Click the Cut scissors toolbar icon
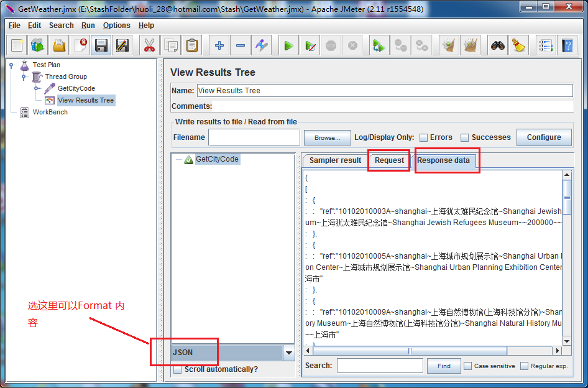The image size is (588, 388). (149, 45)
